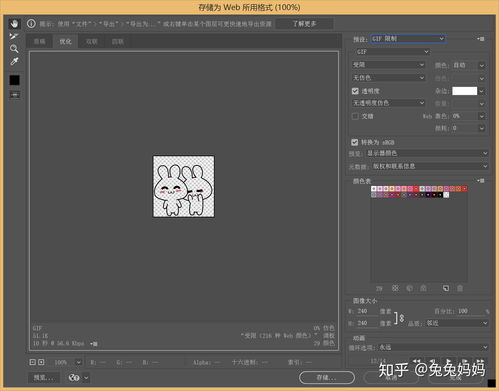The width and height of the screenshot is (499, 391).
Task: Toggle the 转换为 sRGB checkbox
Action: tap(355, 142)
